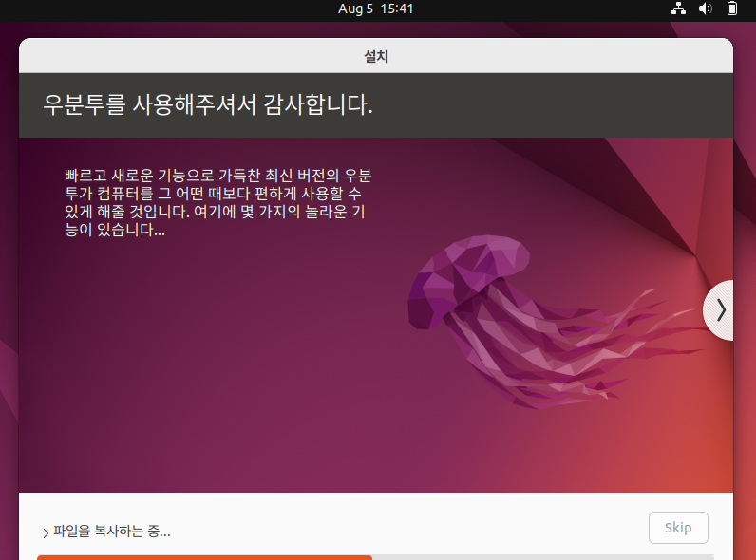The width and height of the screenshot is (756, 560).
Task: Click the 설치 window title
Action: [x=376, y=56]
